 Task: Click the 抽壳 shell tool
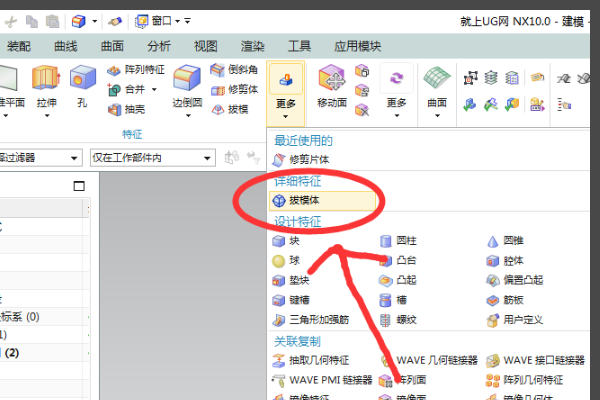(x=127, y=109)
